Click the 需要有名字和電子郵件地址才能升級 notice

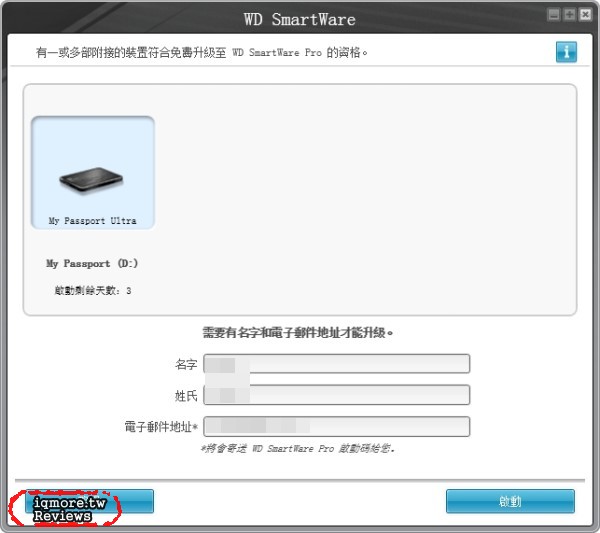point(298,333)
